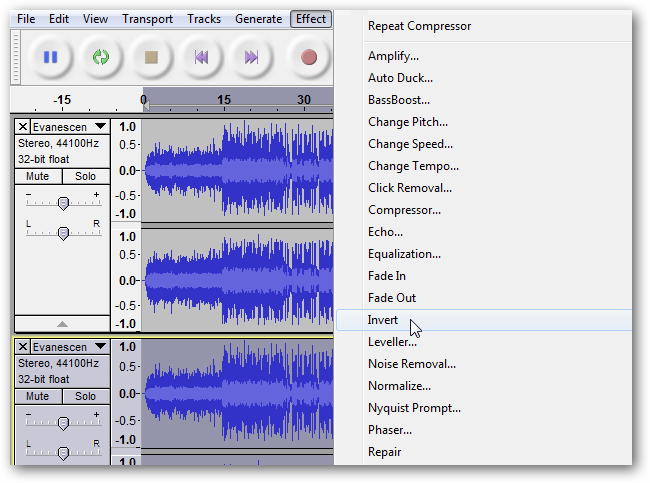Image resolution: width=650 pixels, height=483 pixels.
Task: Select the Amplify... effect
Action: pos(484,56)
